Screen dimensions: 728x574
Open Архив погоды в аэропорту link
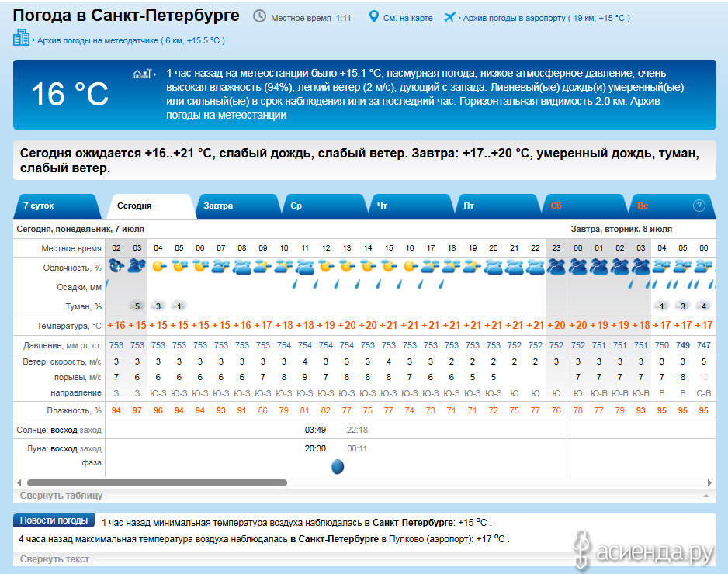(x=546, y=18)
